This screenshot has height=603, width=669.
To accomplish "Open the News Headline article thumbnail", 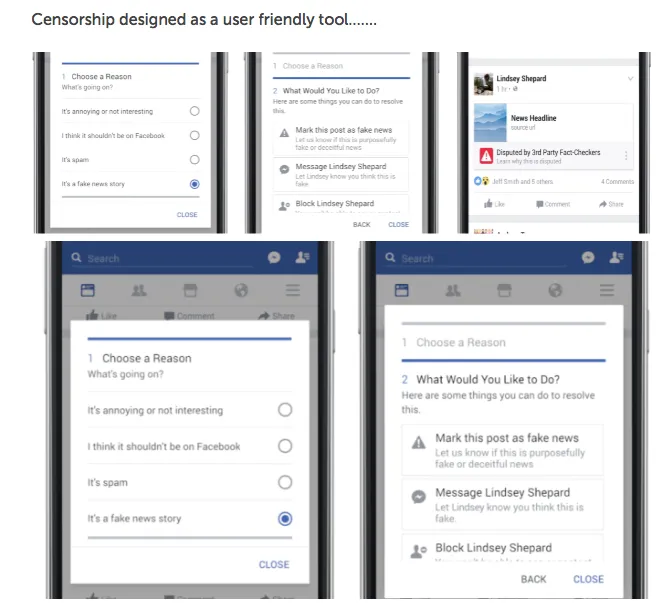I will [490, 122].
